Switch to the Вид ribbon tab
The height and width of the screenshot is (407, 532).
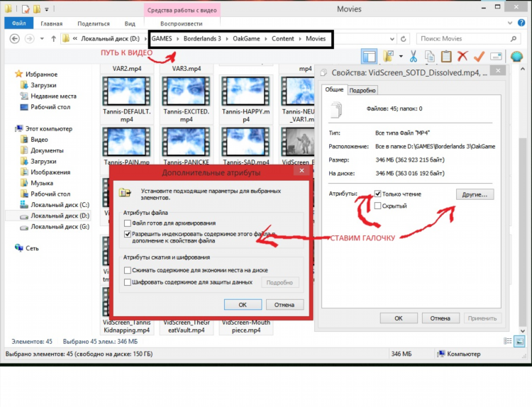(x=130, y=23)
